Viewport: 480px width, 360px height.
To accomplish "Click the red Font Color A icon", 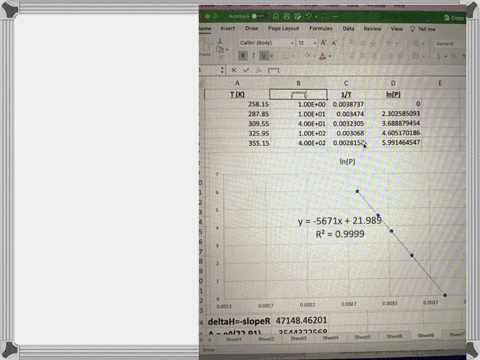I will click(x=322, y=56).
